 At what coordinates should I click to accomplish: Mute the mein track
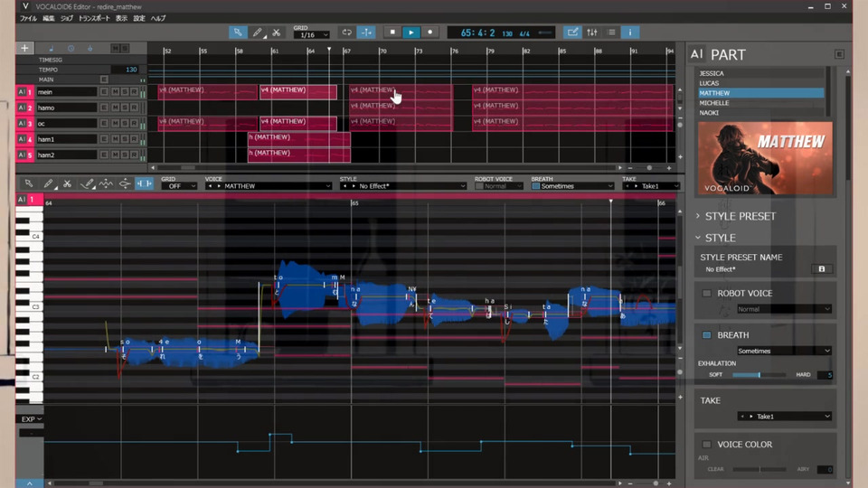click(115, 92)
